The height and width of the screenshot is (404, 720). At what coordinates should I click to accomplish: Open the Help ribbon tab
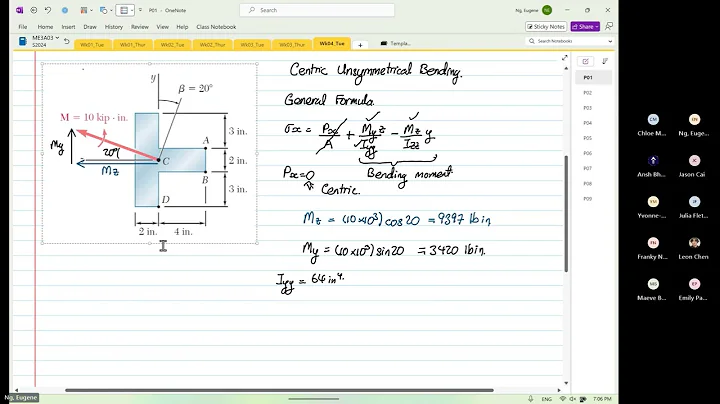click(x=182, y=27)
